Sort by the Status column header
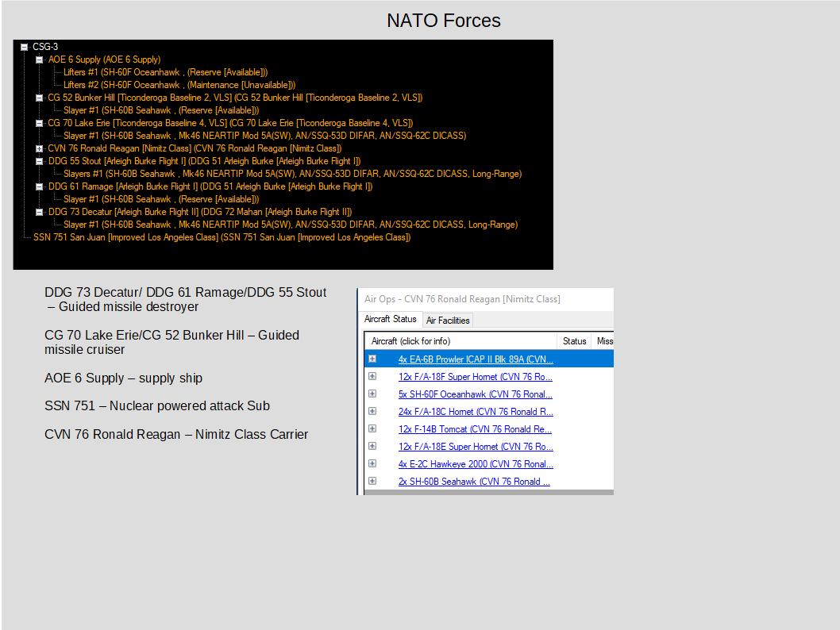 coord(574,341)
